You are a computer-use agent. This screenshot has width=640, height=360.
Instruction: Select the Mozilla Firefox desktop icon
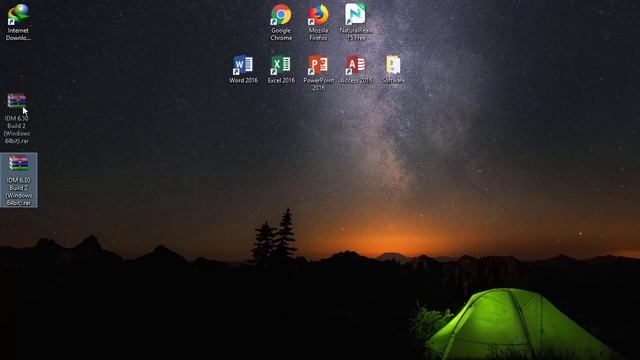(318, 22)
